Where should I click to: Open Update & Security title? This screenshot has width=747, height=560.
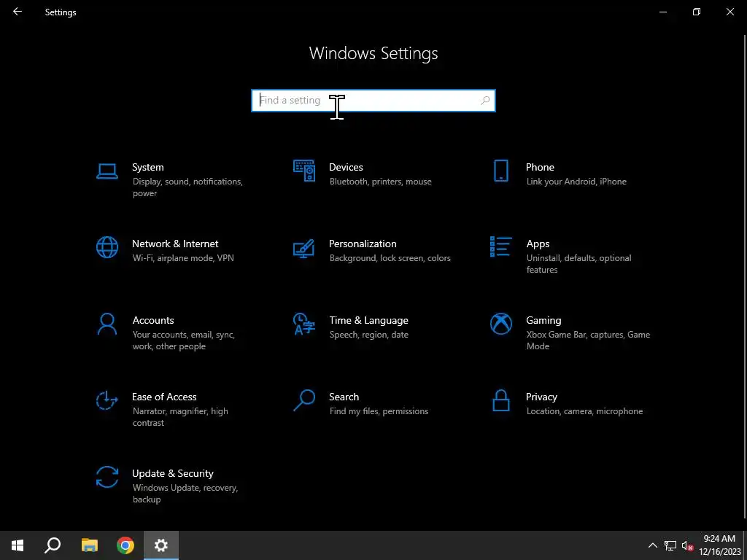pos(172,474)
